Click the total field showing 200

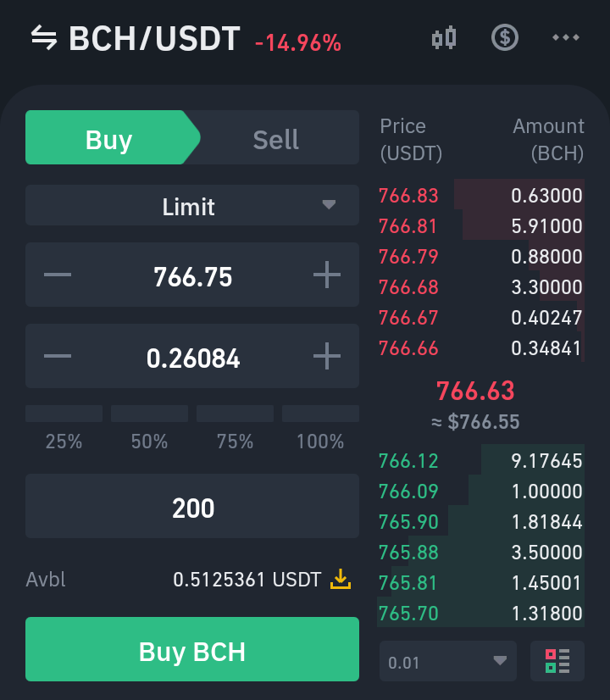pyautogui.click(x=192, y=506)
